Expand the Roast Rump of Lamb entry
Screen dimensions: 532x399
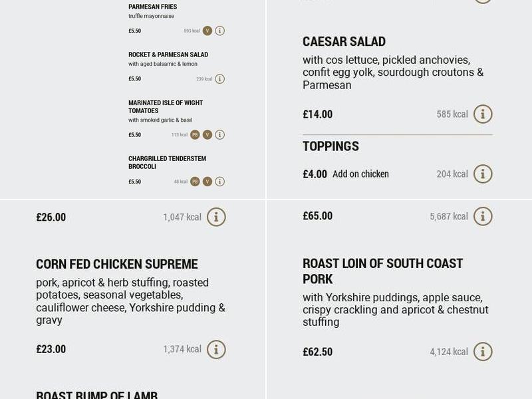pyautogui.click(x=98, y=393)
